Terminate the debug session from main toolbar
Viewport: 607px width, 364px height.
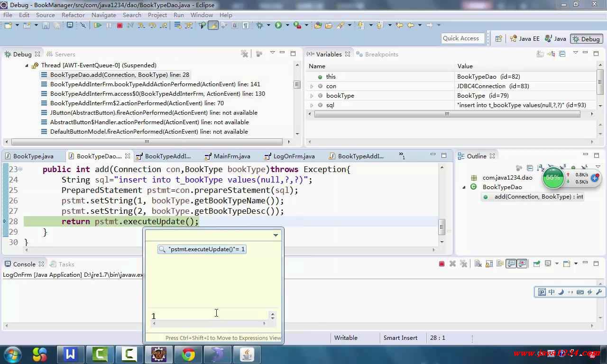point(120,25)
